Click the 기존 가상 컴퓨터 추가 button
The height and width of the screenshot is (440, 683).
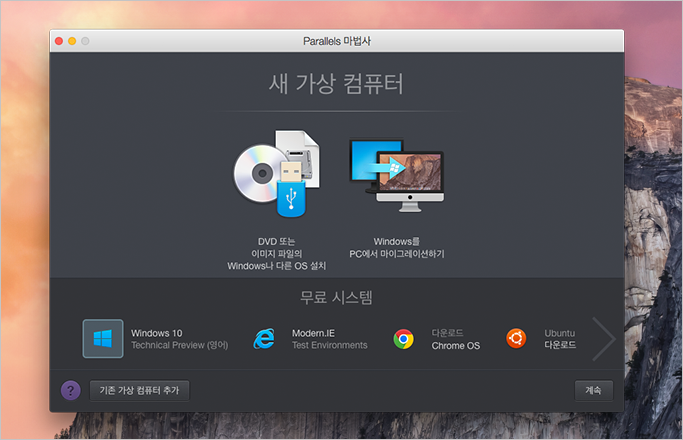pyautogui.click(x=139, y=390)
